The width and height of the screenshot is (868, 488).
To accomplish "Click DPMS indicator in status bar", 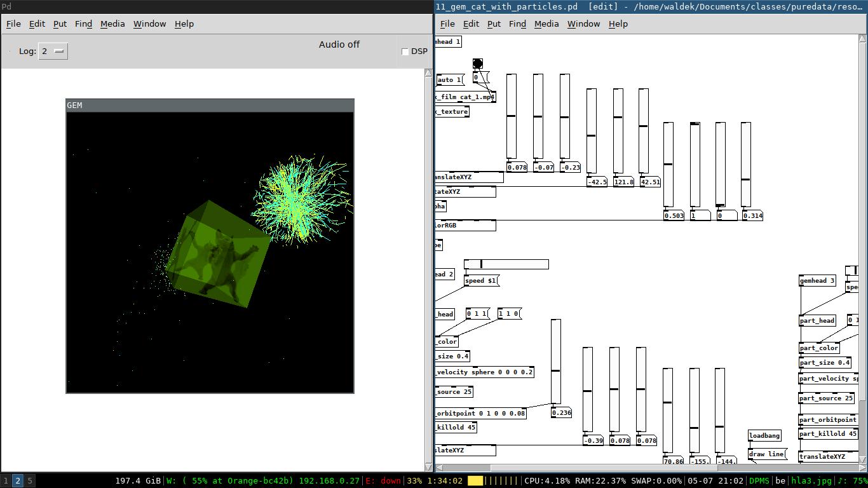I will [759, 481].
